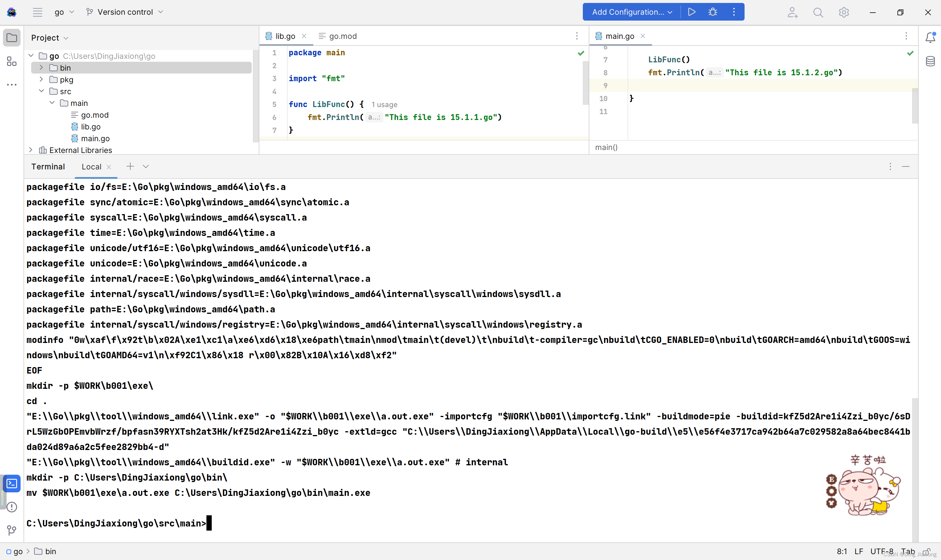Hide the Terminal panel with minimize dash
The image size is (941, 560).
tap(905, 166)
